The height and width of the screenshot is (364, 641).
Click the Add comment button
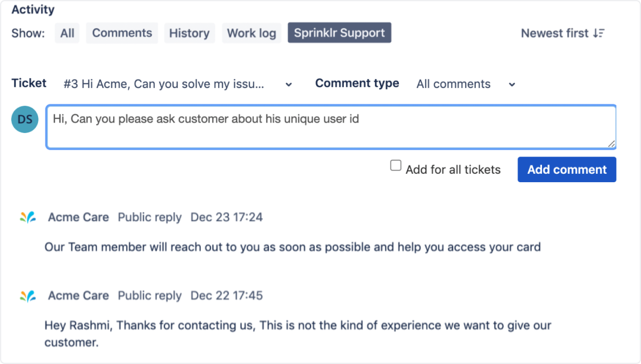point(567,169)
